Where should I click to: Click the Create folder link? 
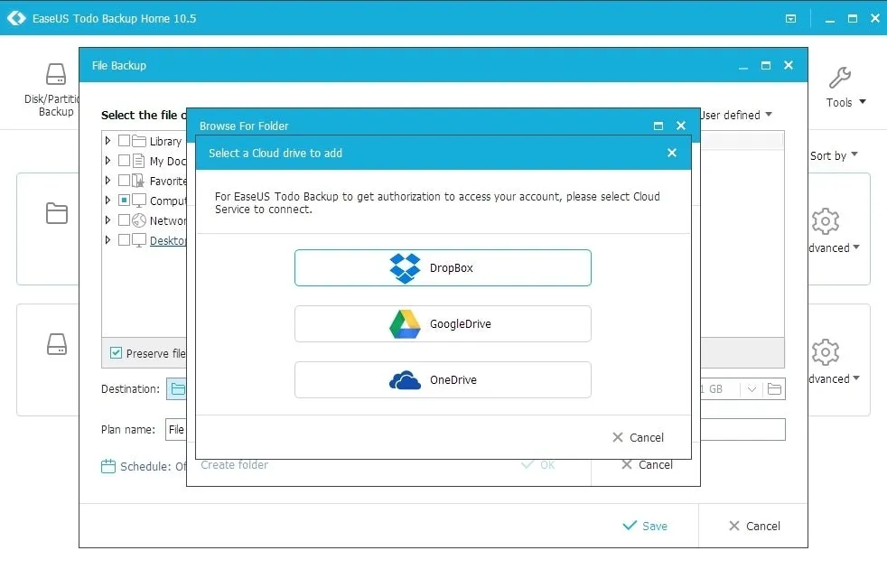(234, 464)
